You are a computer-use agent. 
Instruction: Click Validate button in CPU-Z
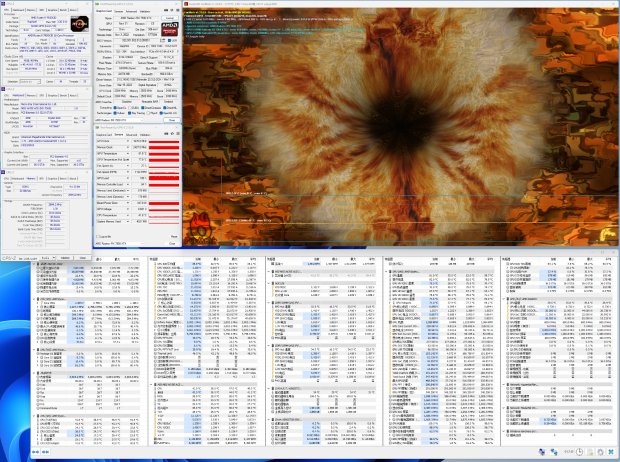pyautogui.click(x=65, y=258)
